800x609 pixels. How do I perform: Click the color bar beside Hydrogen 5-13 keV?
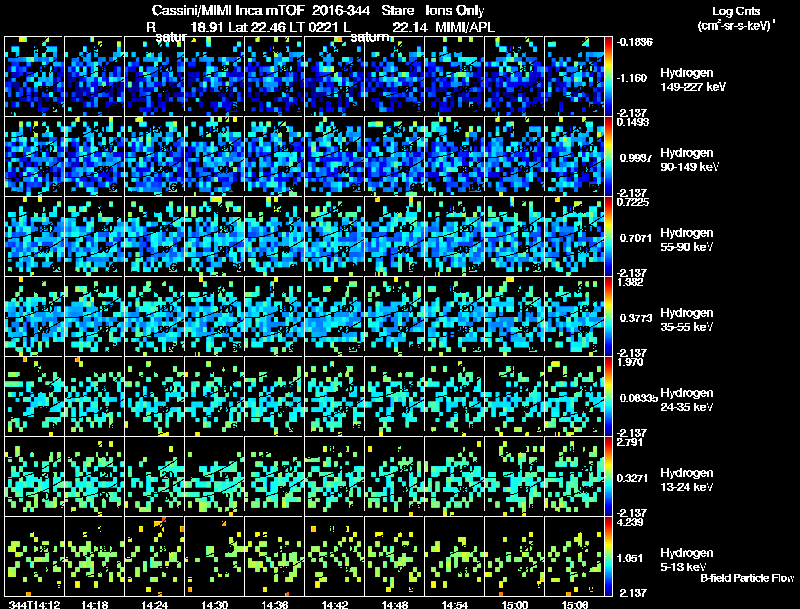(608, 556)
